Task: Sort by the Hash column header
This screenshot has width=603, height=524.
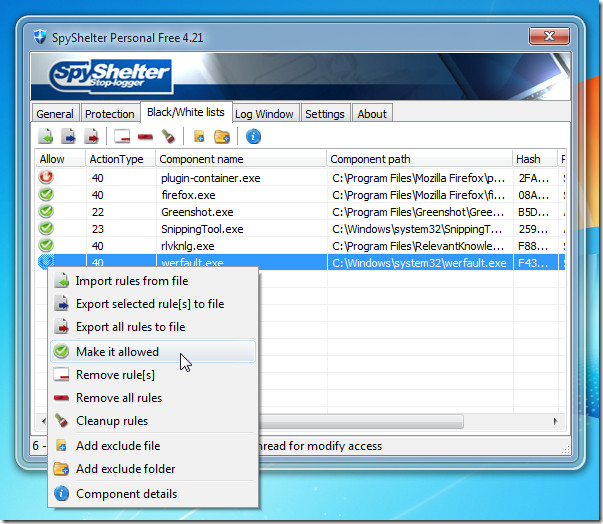Action: 535,159
